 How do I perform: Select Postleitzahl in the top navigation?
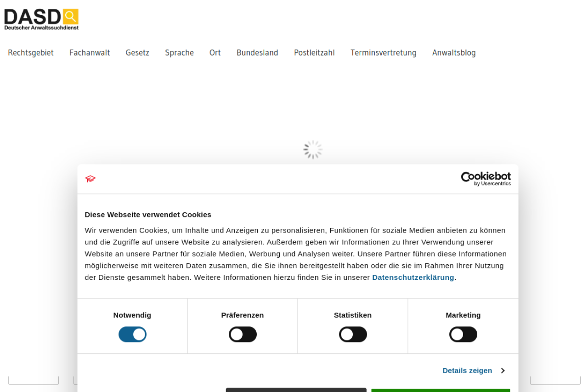tap(314, 53)
